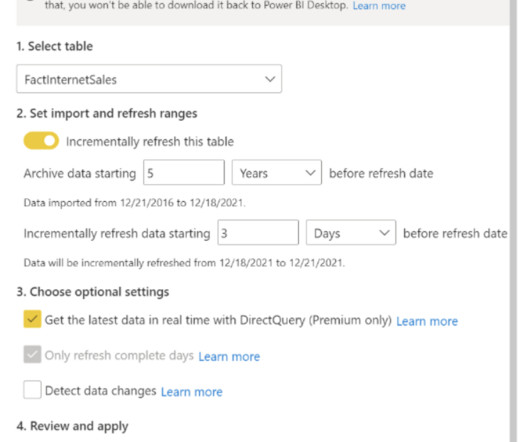
Task: Open Learn more link in top notice
Action: (x=379, y=6)
